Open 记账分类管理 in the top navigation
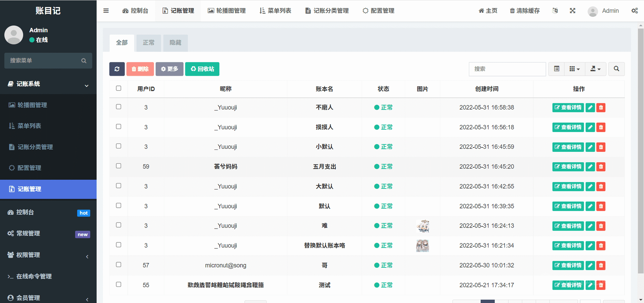644x303 pixels. 327,11
